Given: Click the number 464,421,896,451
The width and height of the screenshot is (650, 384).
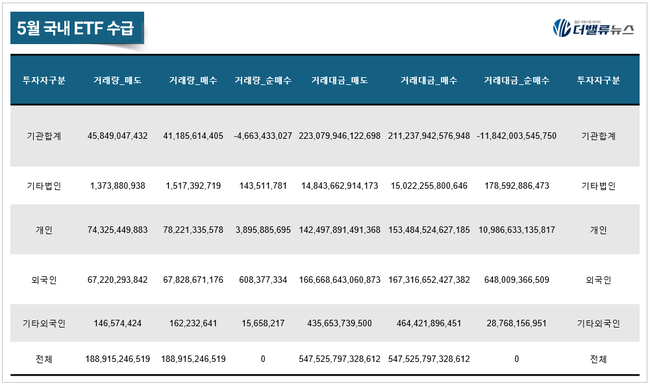Looking at the screenshot, I should point(429,323).
